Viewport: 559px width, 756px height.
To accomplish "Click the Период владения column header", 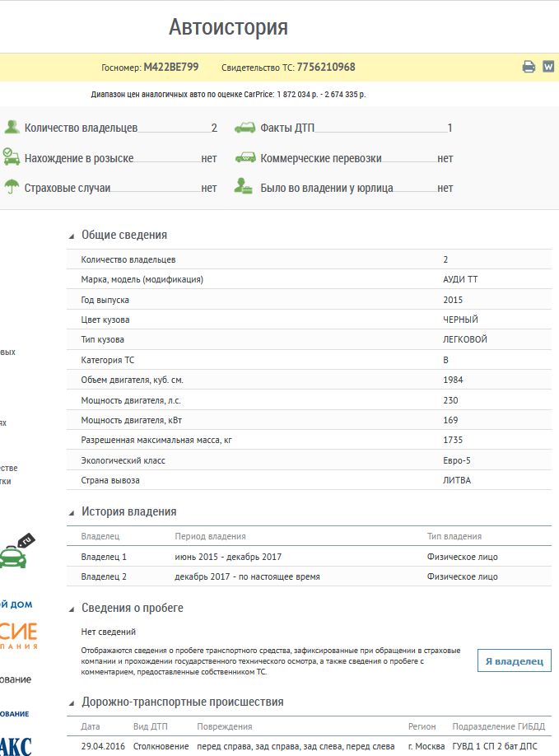I will (210, 536).
